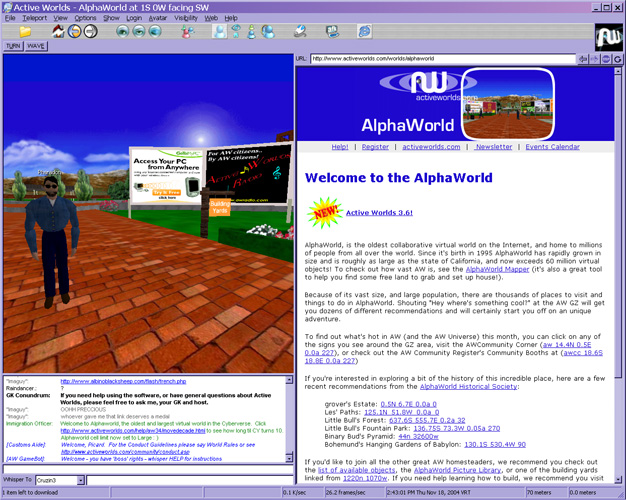
Task: Follow Binary Bud's Pyramid 44n 32600w link
Action: pyautogui.click(x=418, y=437)
